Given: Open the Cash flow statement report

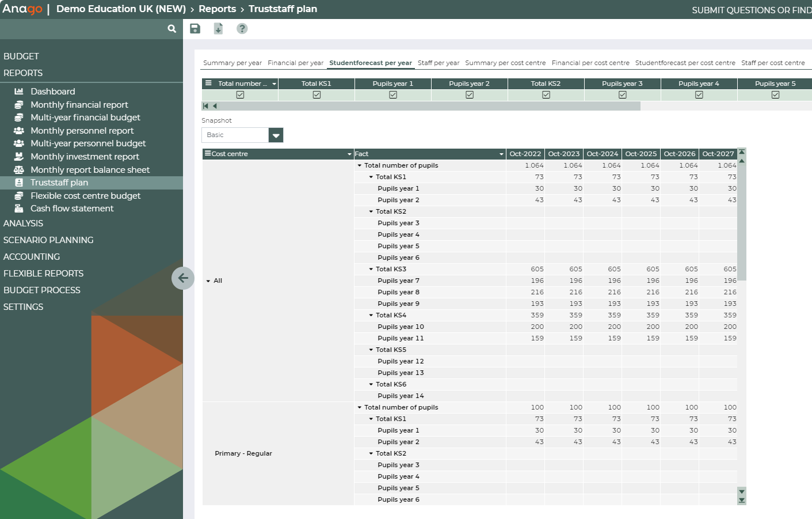Looking at the screenshot, I should [72, 209].
